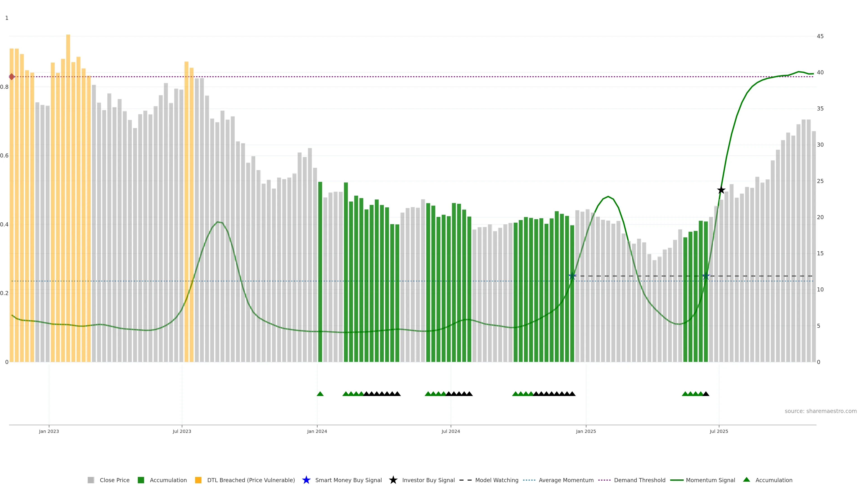
Task: Click the green Accumulation triangle legend icon
Action: 746,480
